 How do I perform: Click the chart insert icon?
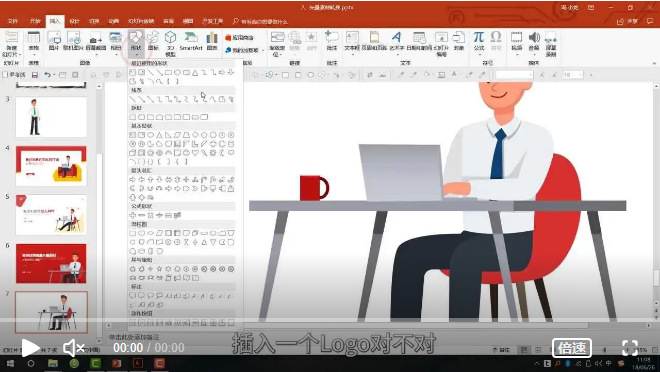pos(212,41)
